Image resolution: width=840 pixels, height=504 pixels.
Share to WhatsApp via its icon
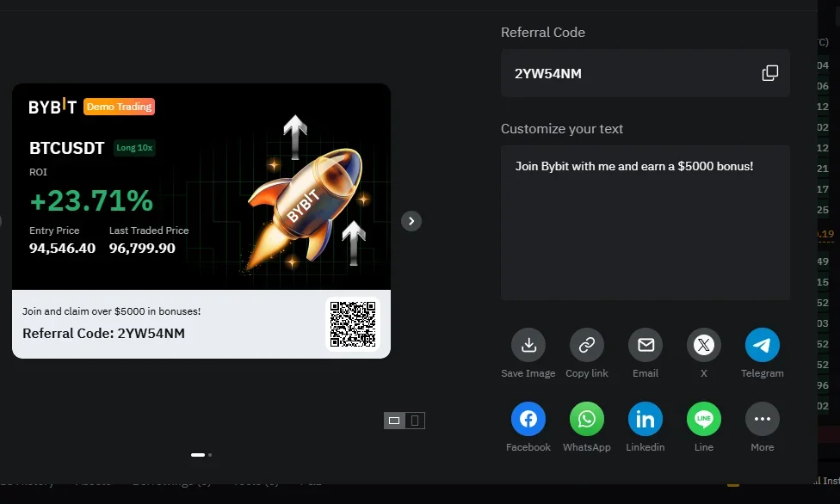coord(587,419)
